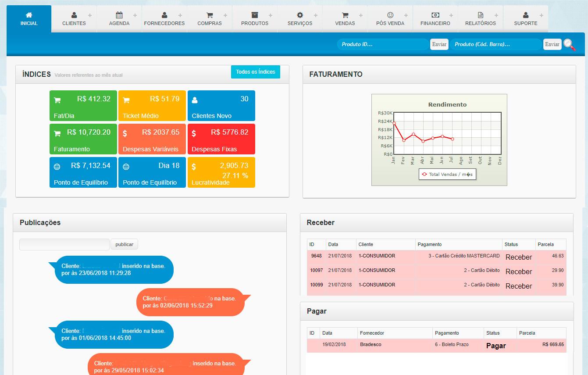Click the publicar button
This screenshot has height=375, width=588.
[125, 244]
